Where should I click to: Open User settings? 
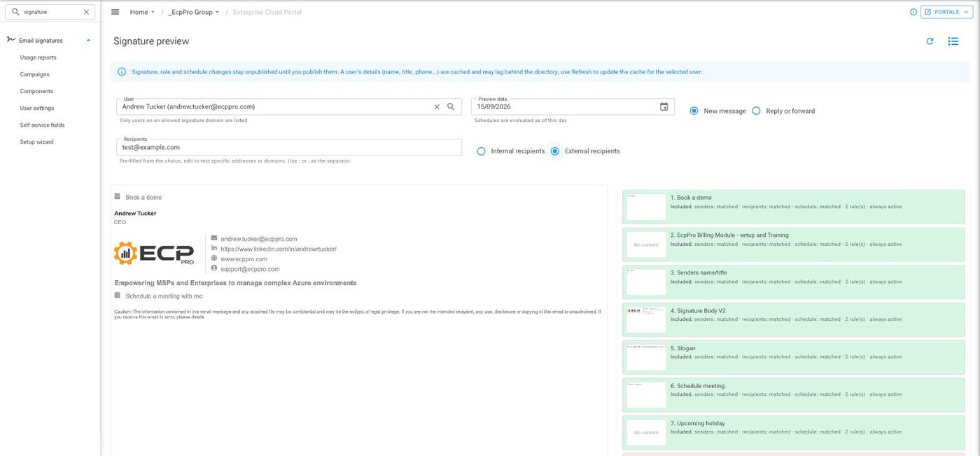click(x=36, y=108)
